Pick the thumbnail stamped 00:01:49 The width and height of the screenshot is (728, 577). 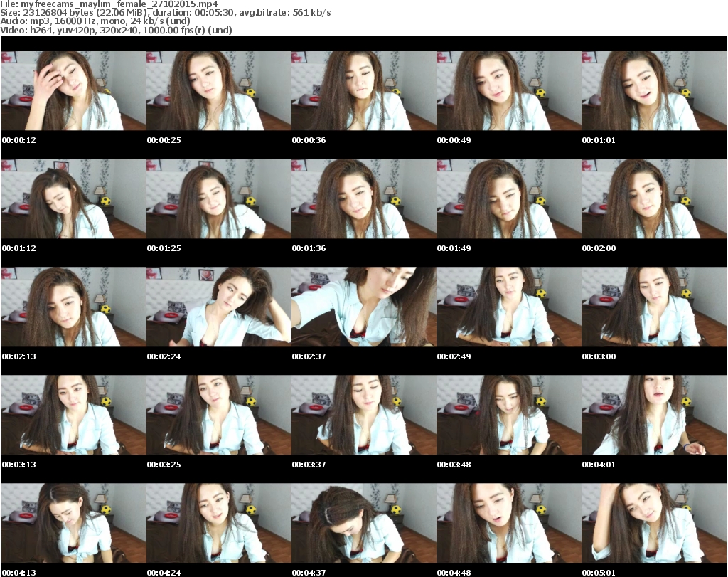[x=509, y=198]
